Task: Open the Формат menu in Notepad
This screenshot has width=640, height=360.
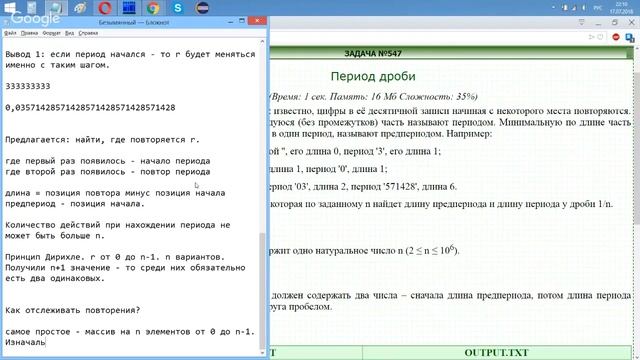Action: click(51, 33)
